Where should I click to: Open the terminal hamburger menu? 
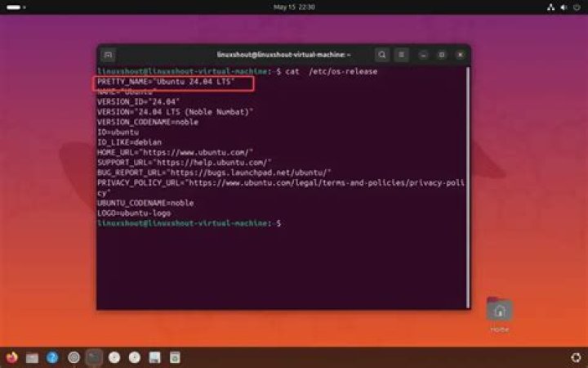pyautogui.click(x=401, y=56)
